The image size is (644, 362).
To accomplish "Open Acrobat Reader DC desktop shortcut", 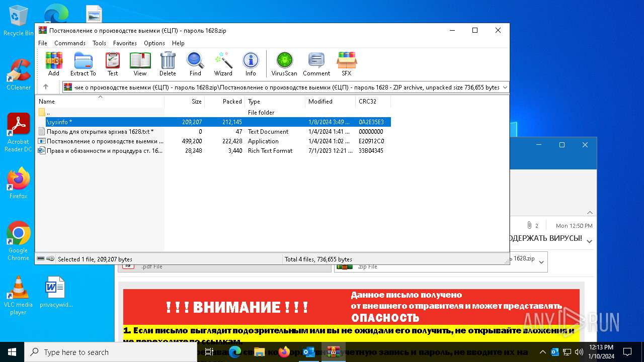I will click(18, 133).
